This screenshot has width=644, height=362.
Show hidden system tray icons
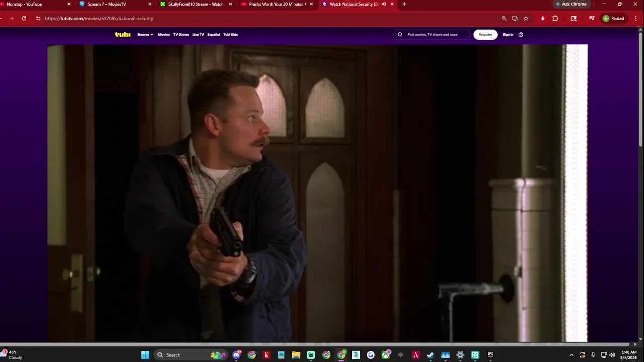click(571, 355)
